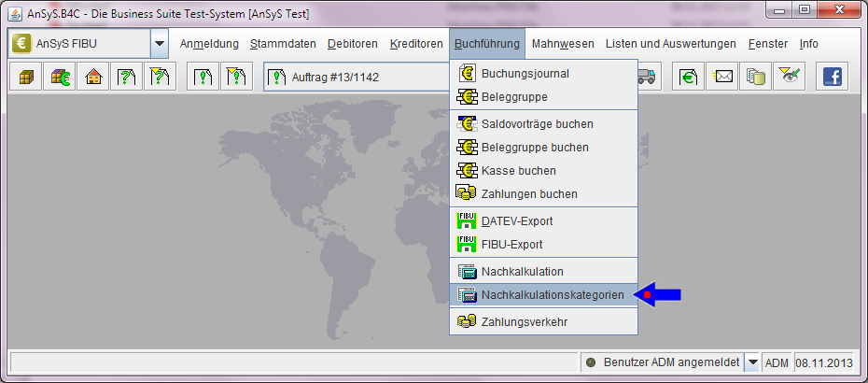
Task: Click the eye with checkmark filter icon
Action: tap(790, 78)
